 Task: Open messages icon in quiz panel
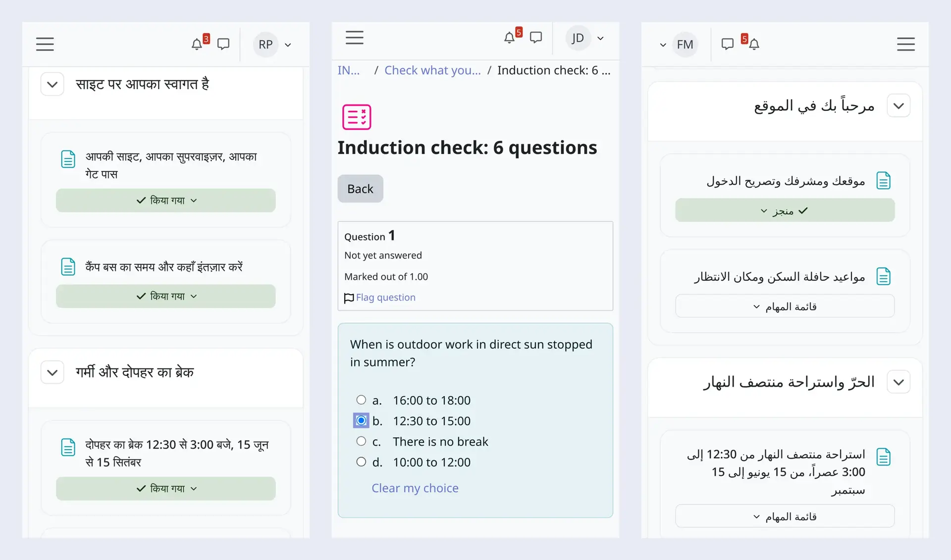point(536,38)
